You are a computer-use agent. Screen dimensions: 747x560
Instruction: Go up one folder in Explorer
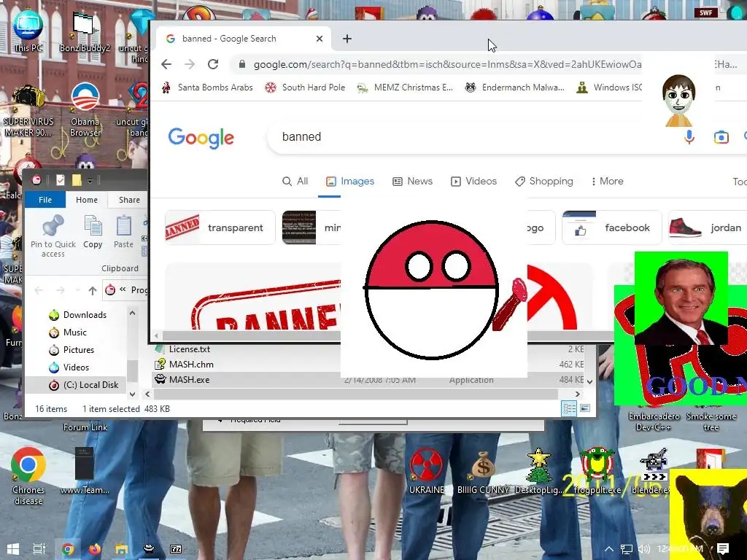93,290
